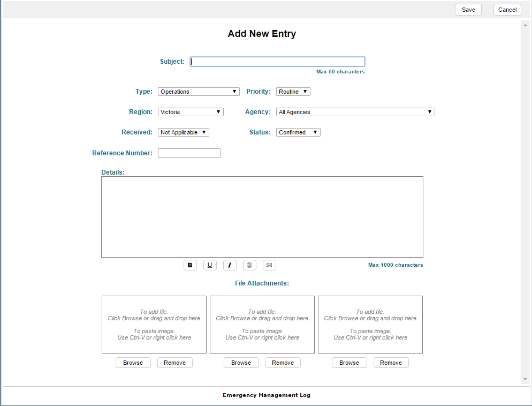Open the Region dropdown showing Victoria

190,112
